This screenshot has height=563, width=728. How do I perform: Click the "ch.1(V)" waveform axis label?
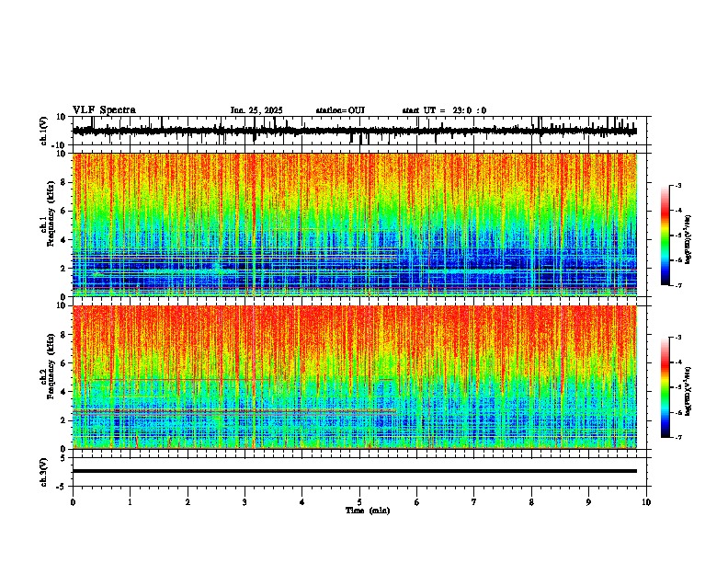tap(44, 131)
